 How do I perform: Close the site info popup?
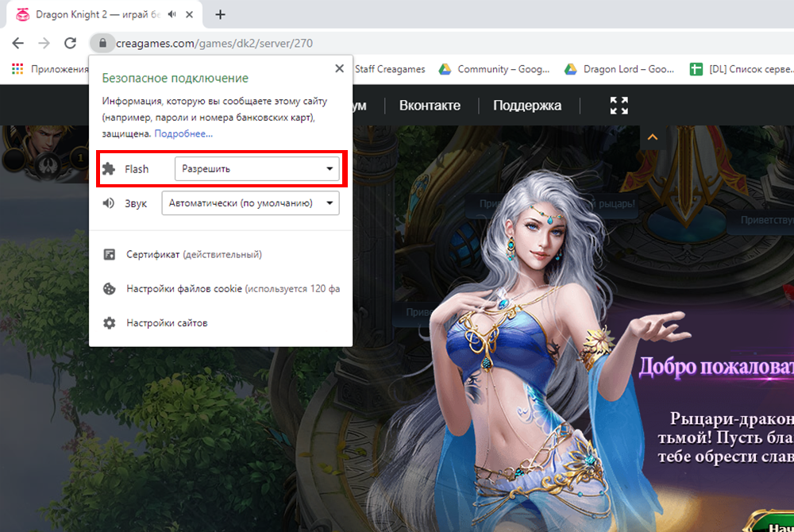tap(340, 69)
